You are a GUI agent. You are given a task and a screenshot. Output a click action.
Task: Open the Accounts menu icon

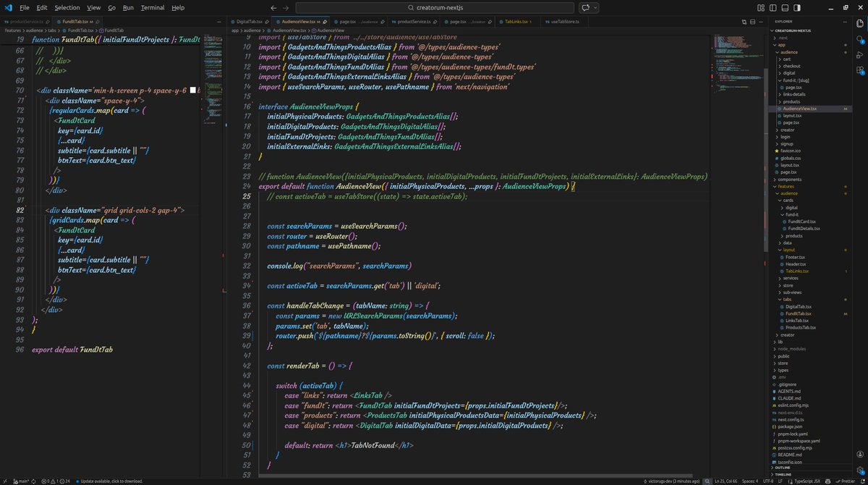click(860, 454)
